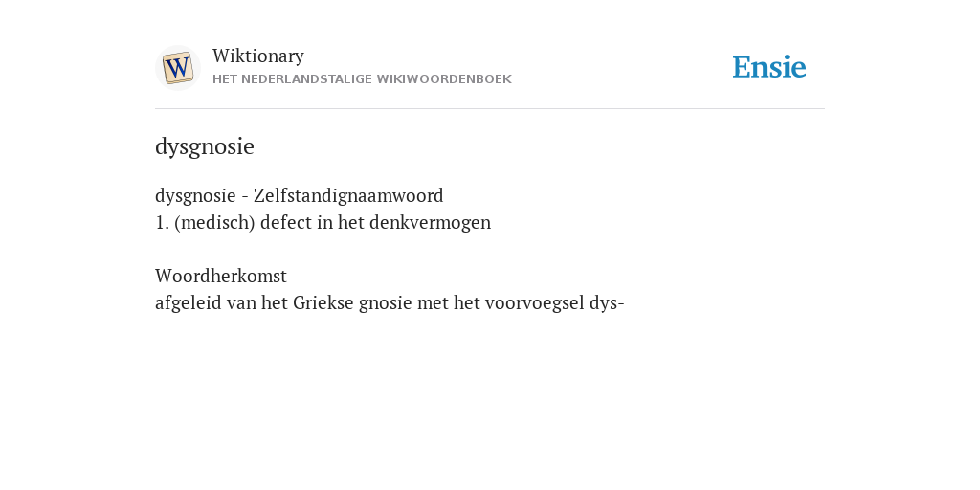Click the etymology line about Griekse gnosie

pyautogui.click(x=390, y=303)
